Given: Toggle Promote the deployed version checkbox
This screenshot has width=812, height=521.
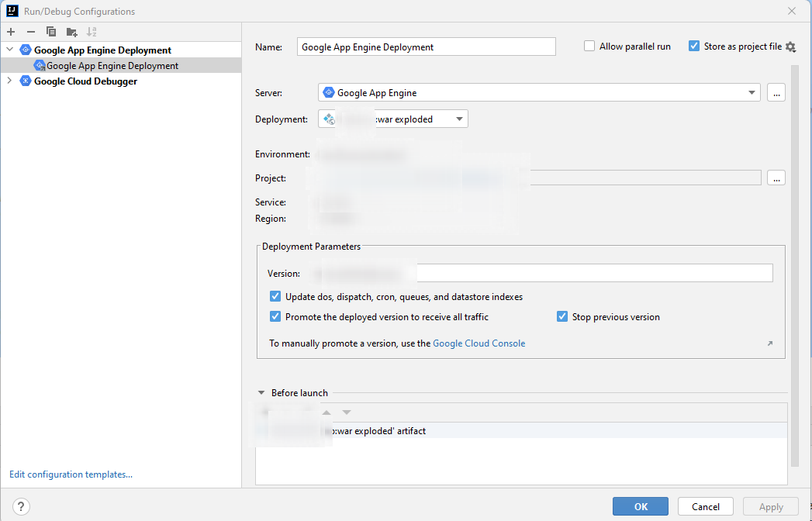Looking at the screenshot, I should click(x=275, y=316).
